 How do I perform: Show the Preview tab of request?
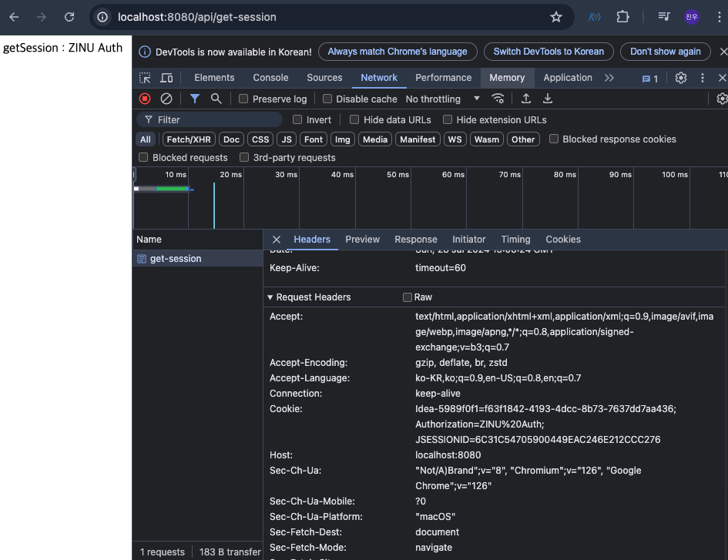[x=362, y=240]
